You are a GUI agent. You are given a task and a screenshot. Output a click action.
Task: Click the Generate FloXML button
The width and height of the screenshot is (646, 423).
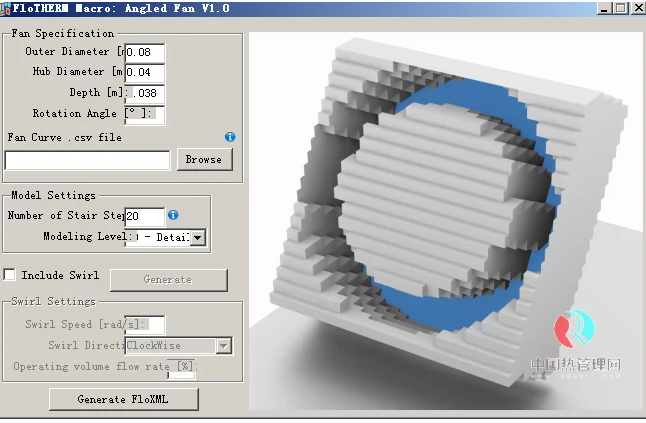pos(124,399)
